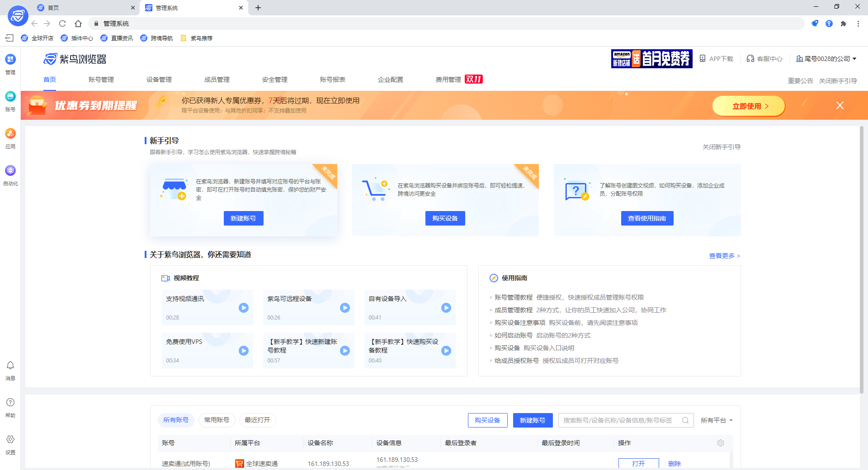Image resolution: width=868 pixels, height=470 pixels.
Task: Expand the 所有平台 platform filter dropdown
Action: pos(716,420)
